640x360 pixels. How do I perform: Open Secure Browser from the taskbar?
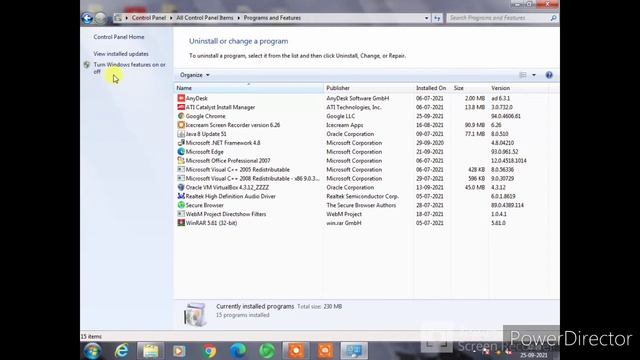pyautogui.click(x=267, y=351)
